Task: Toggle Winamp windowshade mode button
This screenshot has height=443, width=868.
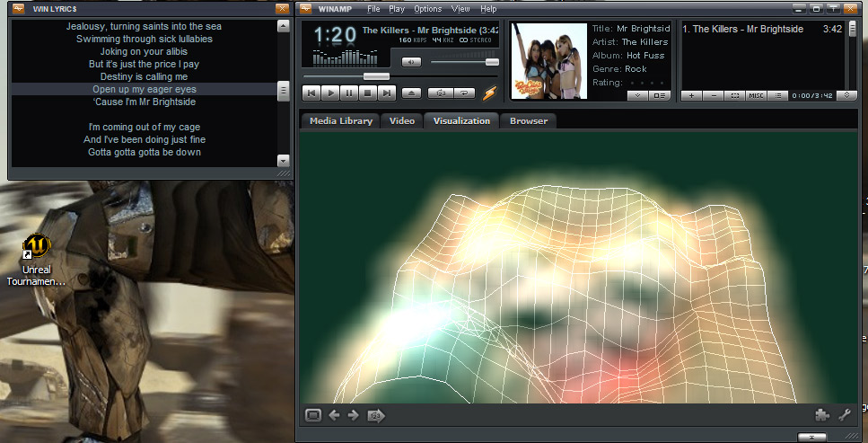Action: [833, 8]
